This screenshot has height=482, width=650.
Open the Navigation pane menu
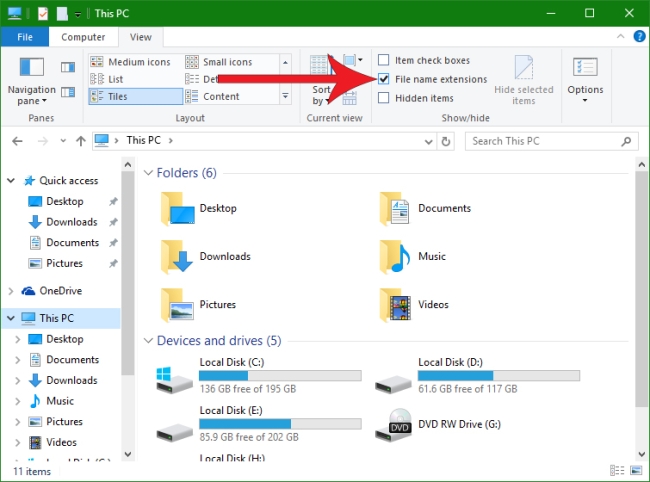32,81
